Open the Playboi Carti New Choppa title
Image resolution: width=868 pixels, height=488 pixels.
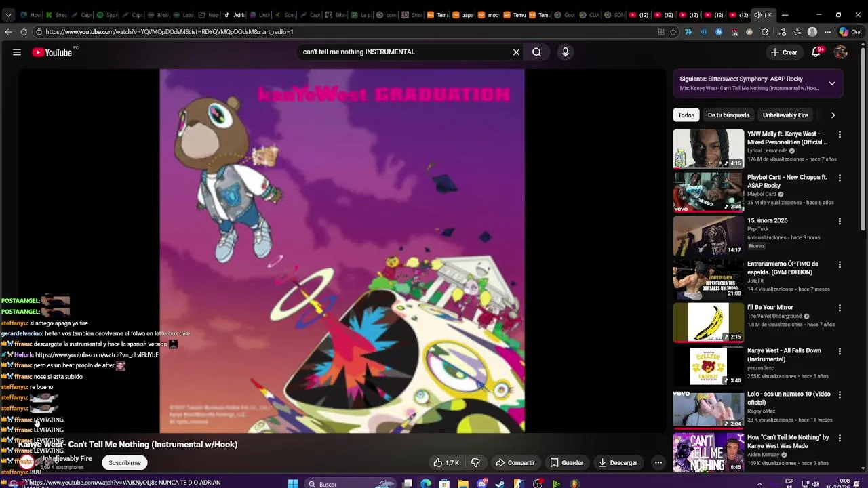coord(787,181)
